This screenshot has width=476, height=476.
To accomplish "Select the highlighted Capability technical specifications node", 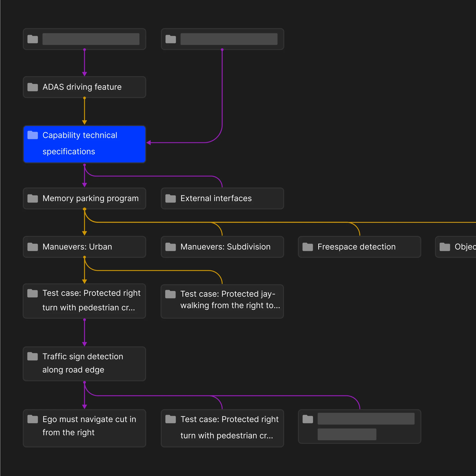I will 84,144.
